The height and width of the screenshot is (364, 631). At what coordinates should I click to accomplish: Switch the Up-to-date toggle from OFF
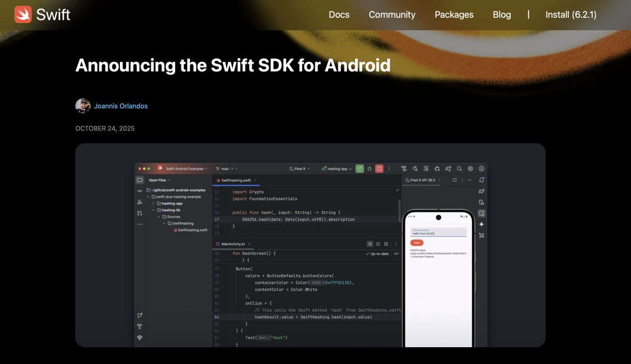pos(396,254)
